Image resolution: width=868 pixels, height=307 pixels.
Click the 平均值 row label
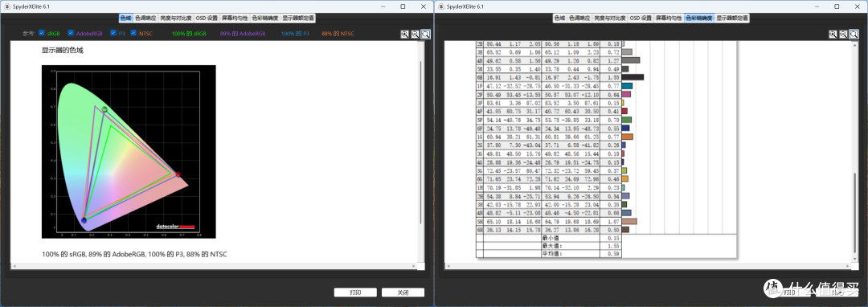(551, 254)
